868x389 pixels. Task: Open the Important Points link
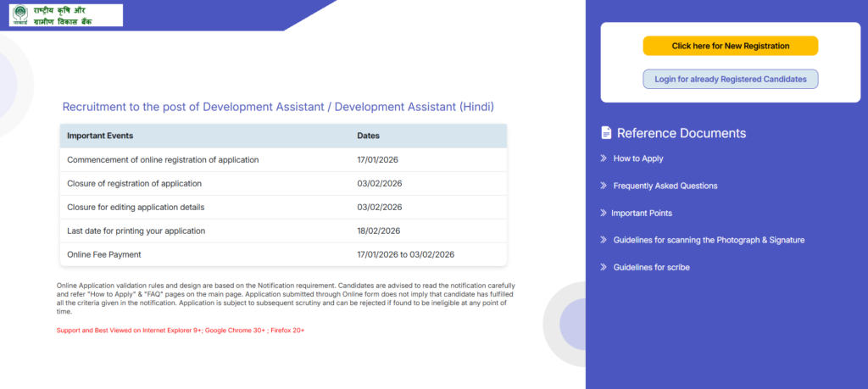tap(642, 213)
